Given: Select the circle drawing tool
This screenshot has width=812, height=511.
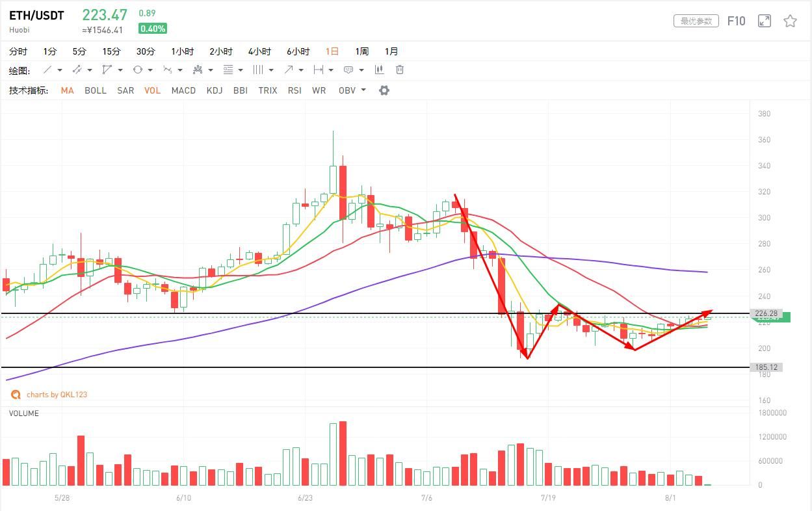Looking at the screenshot, I should pos(138,70).
